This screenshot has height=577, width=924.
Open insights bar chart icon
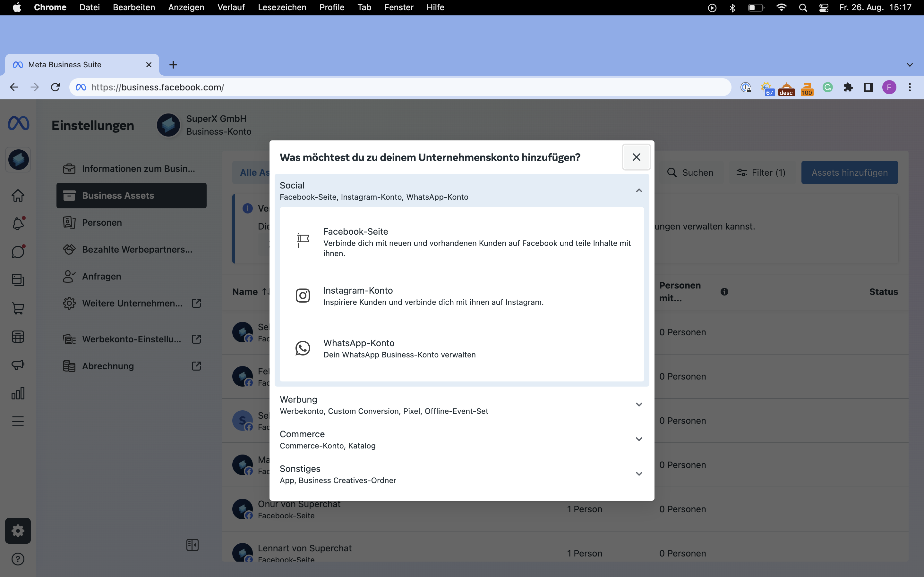18,393
